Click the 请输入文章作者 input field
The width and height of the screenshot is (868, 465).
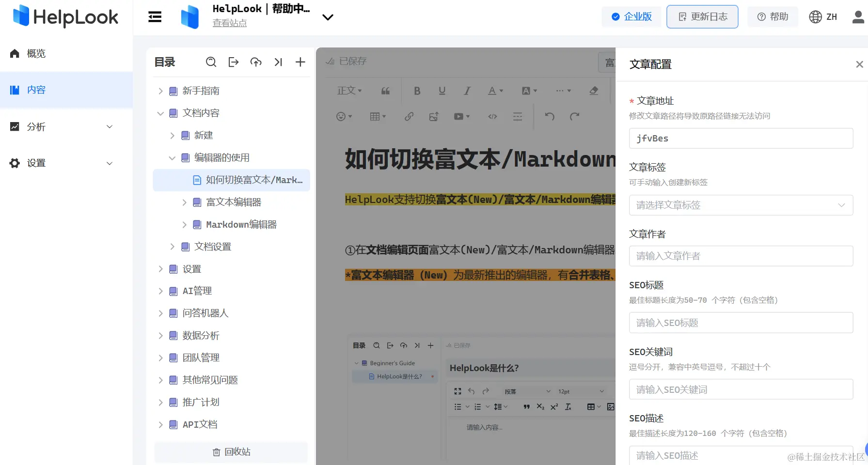tap(741, 256)
